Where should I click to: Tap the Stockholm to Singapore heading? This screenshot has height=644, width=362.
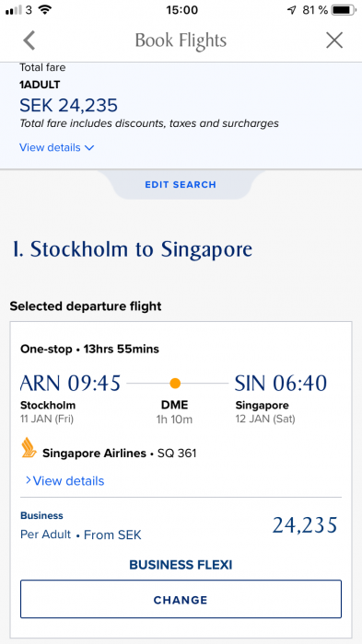point(133,249)
